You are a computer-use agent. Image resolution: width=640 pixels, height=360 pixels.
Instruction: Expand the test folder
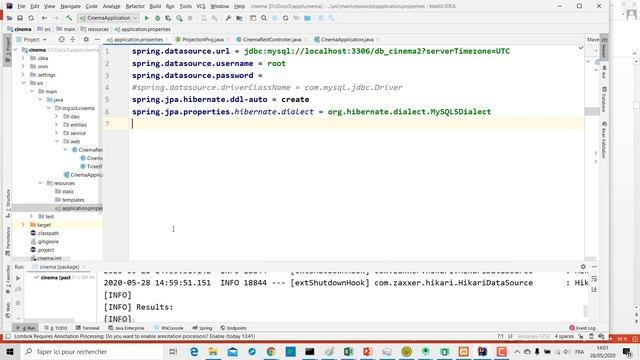[32, 216]
